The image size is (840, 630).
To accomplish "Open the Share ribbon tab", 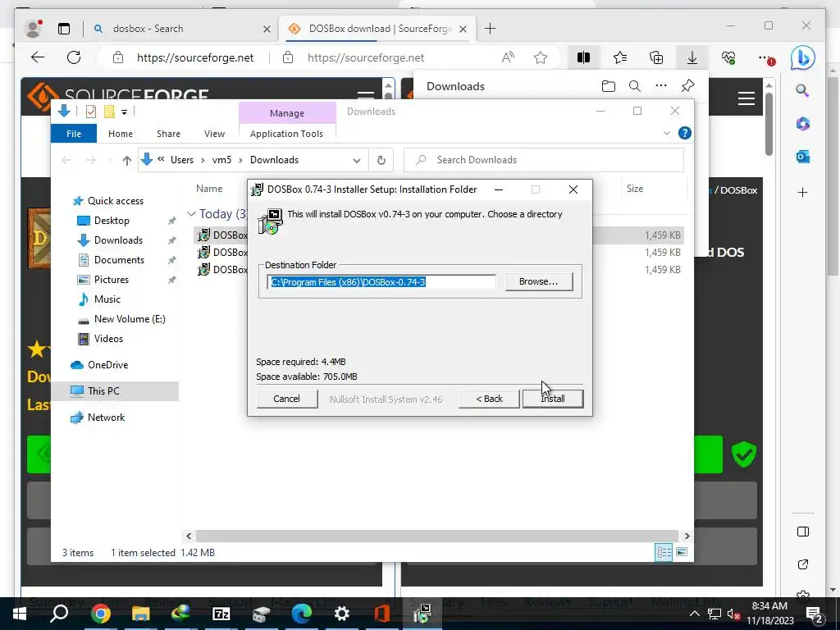I will (168, 134).
